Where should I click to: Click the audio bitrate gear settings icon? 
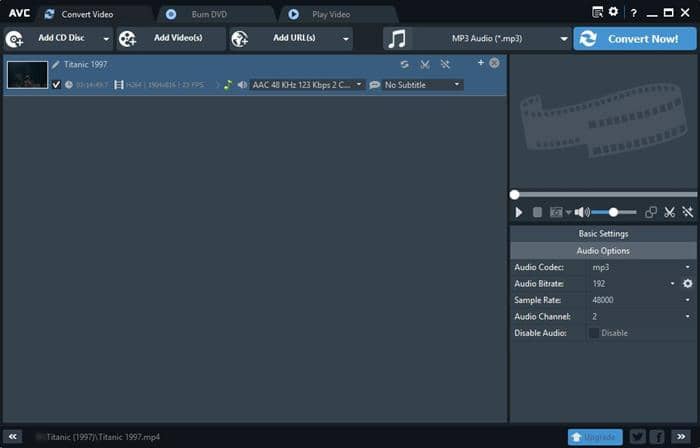point(687,284)
